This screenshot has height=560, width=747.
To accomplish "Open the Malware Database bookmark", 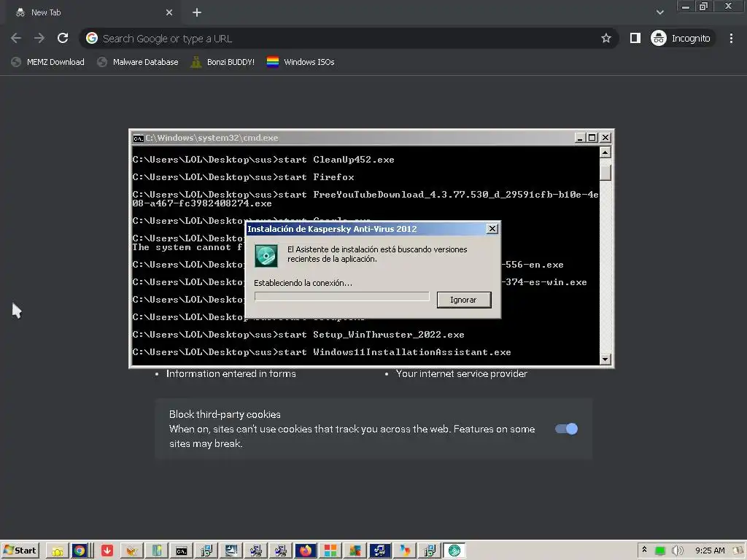I will point(138,62).
